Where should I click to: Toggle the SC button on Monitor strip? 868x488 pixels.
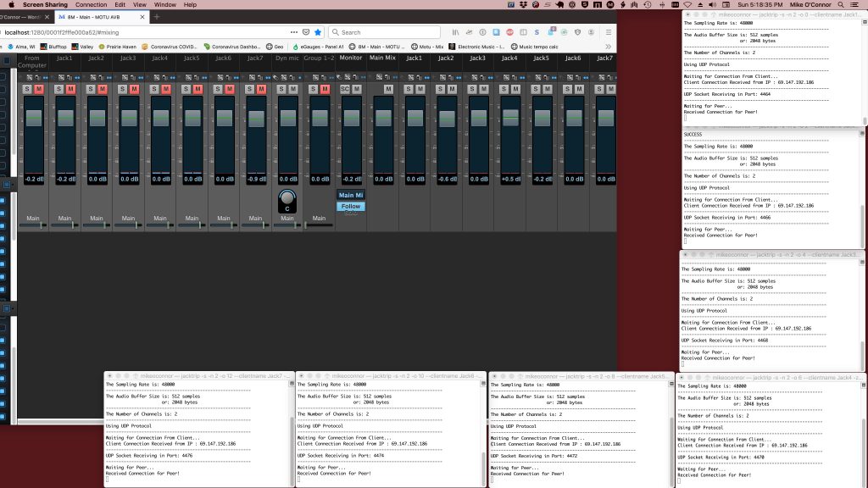(345, 89)
